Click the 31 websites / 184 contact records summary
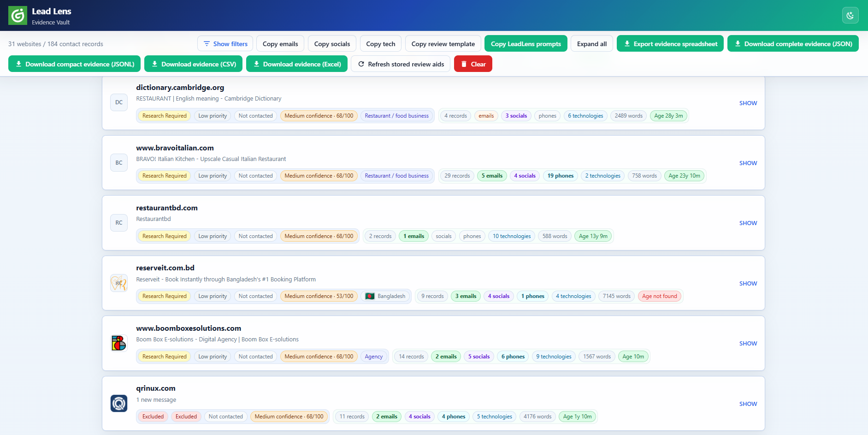Screen dimensions: 868x435 coord(56,44)
